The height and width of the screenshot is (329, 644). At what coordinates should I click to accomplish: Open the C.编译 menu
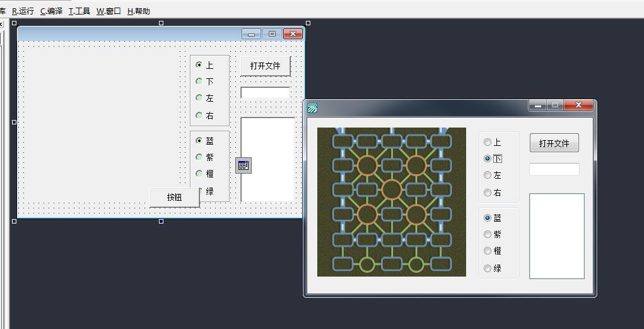click(x=51, y=11)
